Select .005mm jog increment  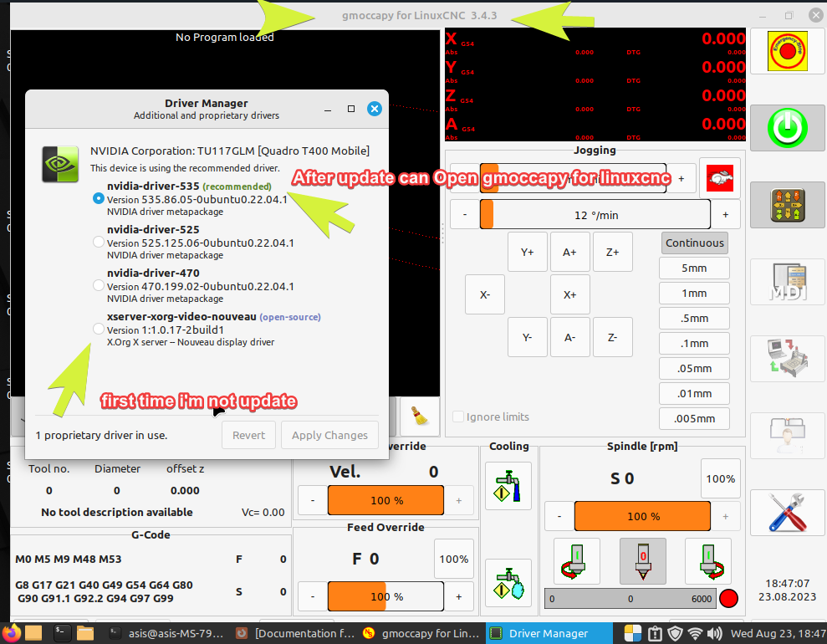694,418
